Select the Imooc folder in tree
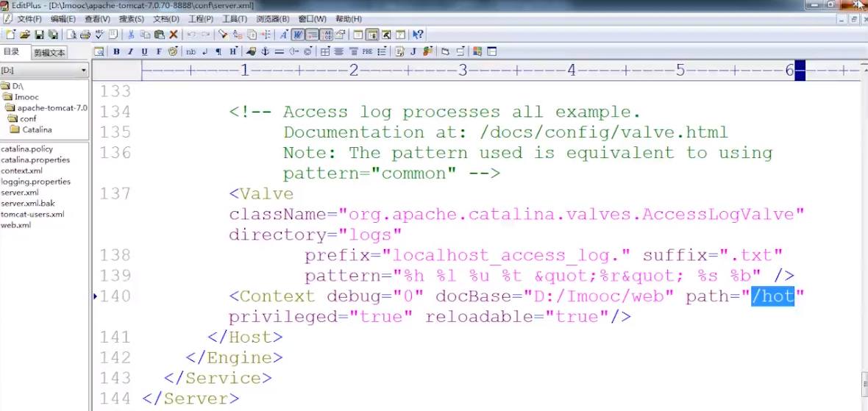Image resolution: width=868 pixels, height=411 pixels. [26, 97]
